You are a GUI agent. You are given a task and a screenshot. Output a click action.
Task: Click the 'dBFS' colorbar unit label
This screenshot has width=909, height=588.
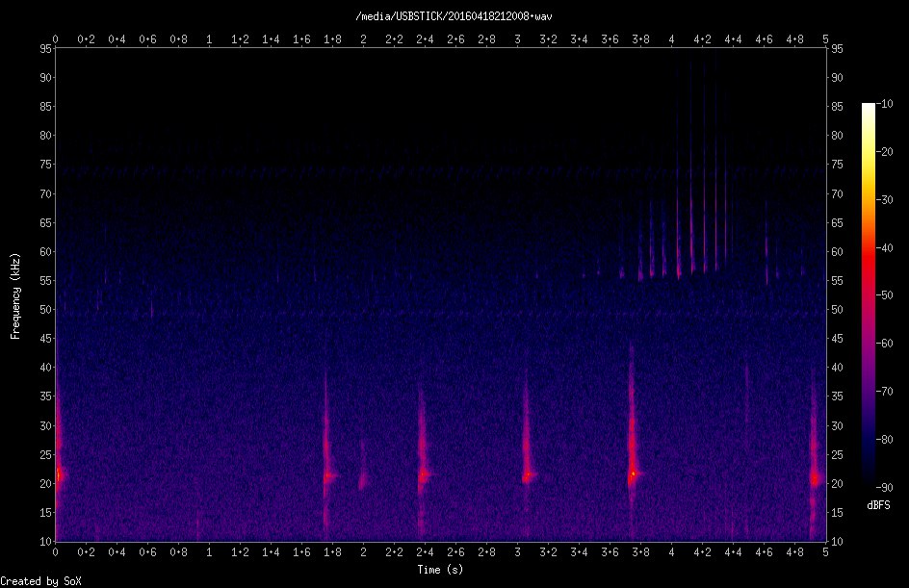coord(878,505)
